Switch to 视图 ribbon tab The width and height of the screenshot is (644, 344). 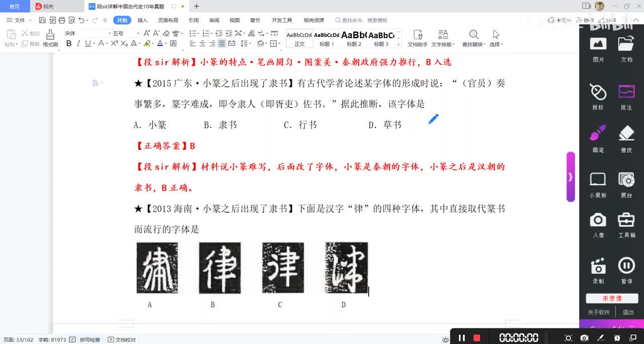click(234, 20)
